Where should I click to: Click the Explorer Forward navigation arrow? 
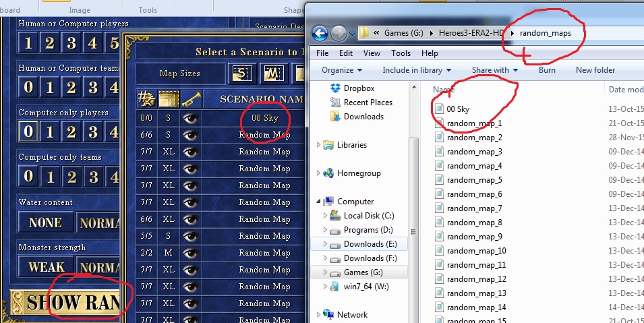point(339,33)
